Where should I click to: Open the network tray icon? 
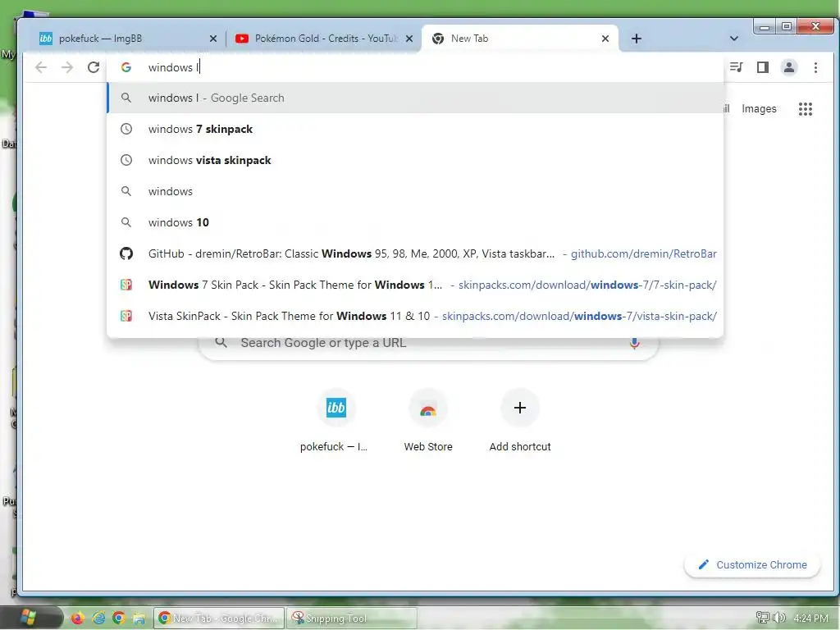762,619
